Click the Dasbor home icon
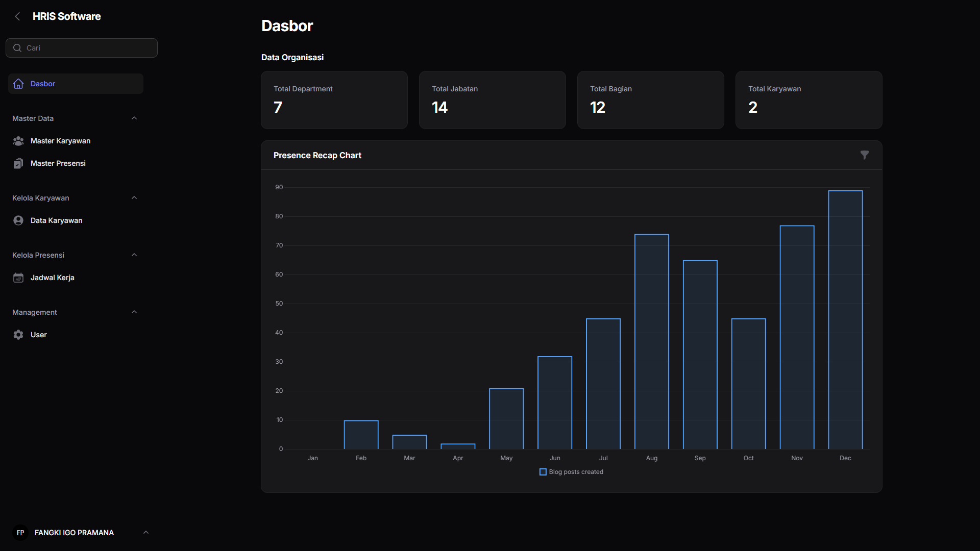The image size is (980, 551). tap(18, 84)
